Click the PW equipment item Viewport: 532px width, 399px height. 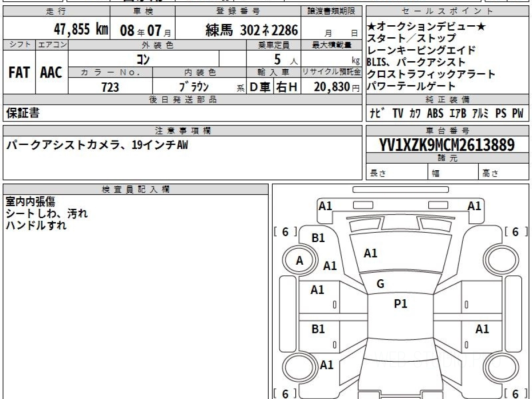point(517,113)
